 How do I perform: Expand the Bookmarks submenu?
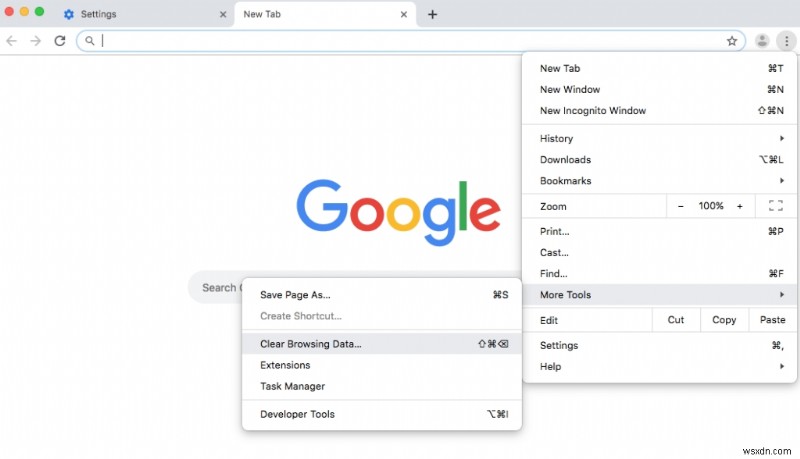click(x=660, y=181)
